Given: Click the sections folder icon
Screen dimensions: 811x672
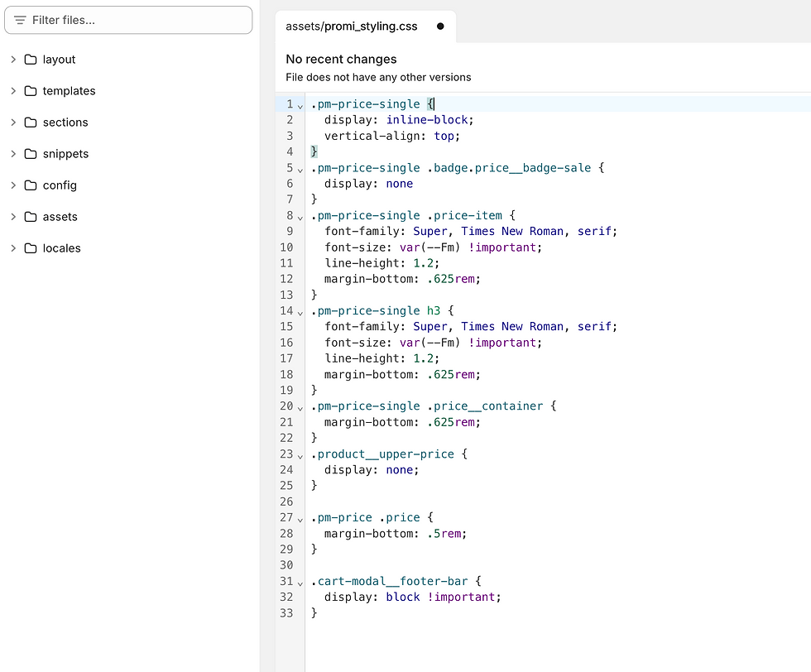Looking at the screenshot, I should pos(31,122).
